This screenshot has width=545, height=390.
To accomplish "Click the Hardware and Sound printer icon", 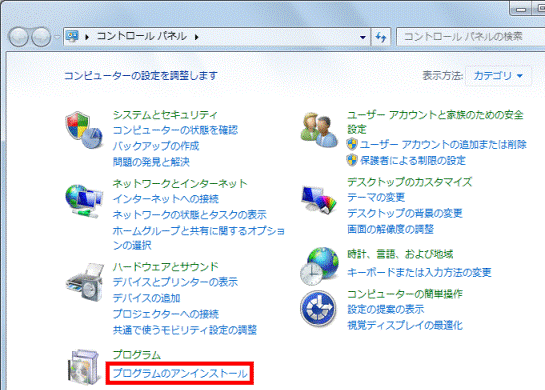I will [x=84, y=282].
